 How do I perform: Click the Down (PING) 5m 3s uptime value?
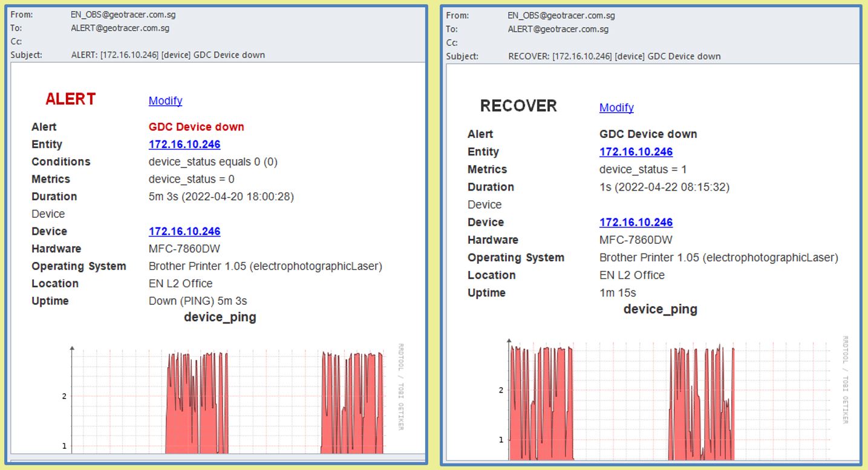[198, 301]
